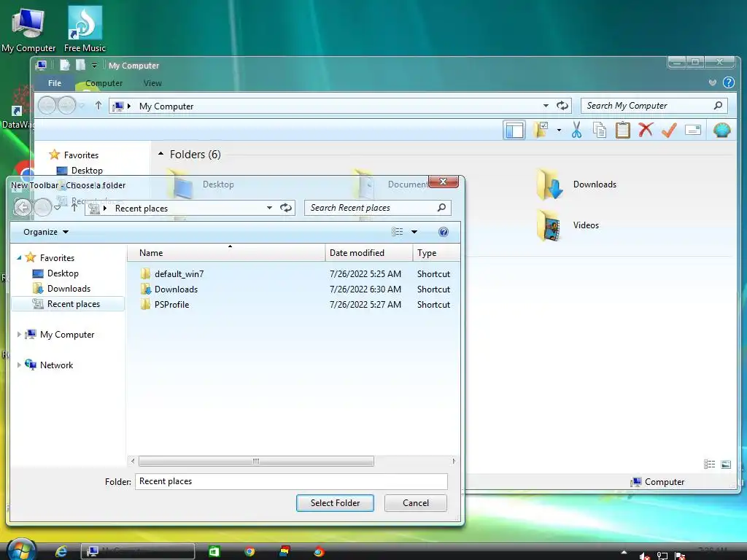Open the Organize menu
The width and height of the screenshot is (747, 560).
click(46, 232)
